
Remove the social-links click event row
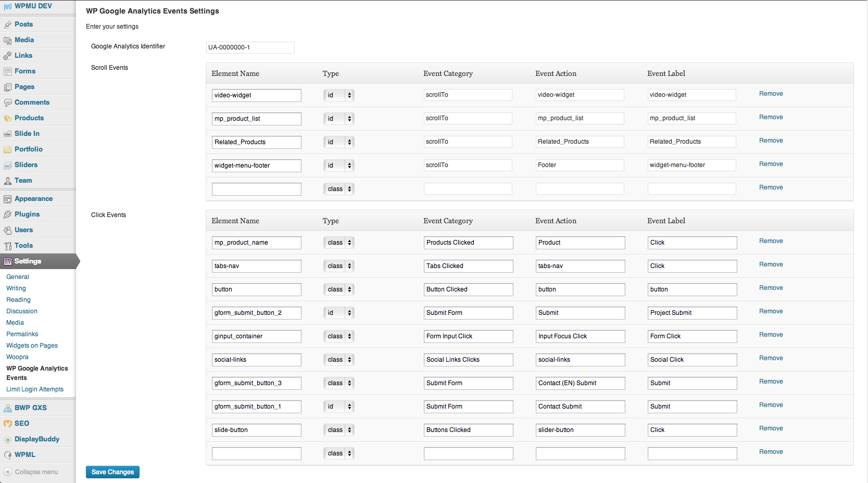[x=771, y=358]
